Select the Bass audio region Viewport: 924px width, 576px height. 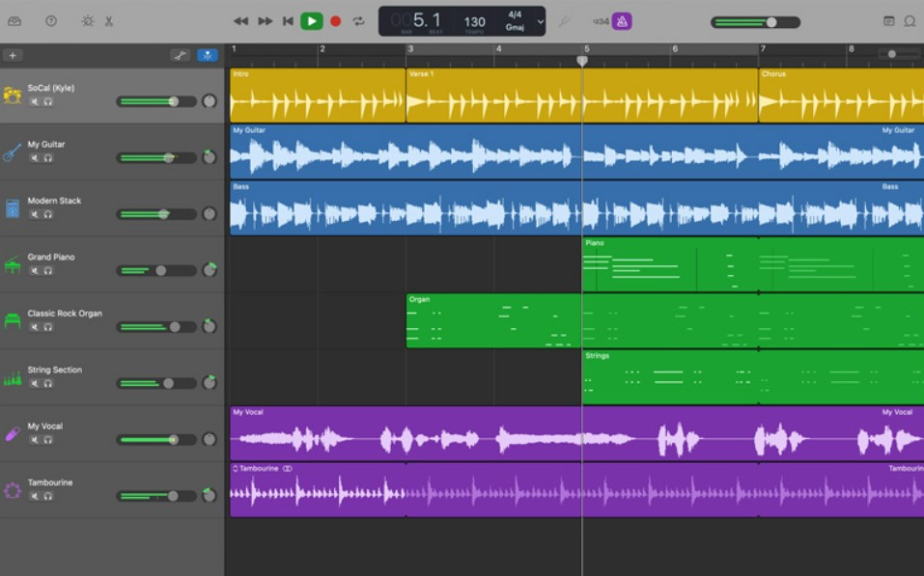tap(577, 207)
